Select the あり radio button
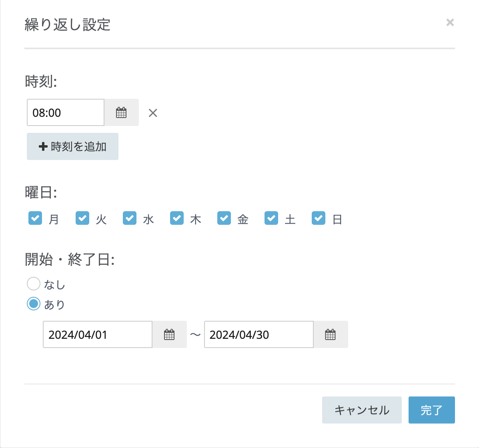The width and height of the screenshot is (479, 448). tap(34, 304)
